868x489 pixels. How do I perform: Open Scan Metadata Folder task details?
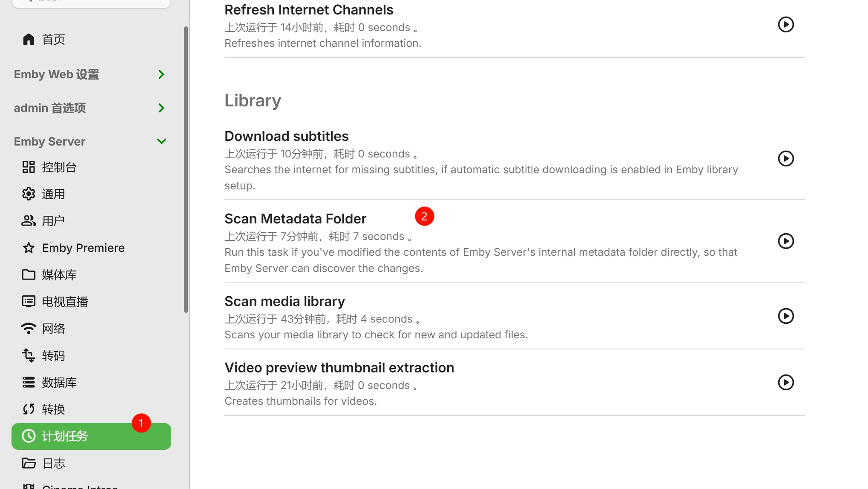click(x=295, y=219)
